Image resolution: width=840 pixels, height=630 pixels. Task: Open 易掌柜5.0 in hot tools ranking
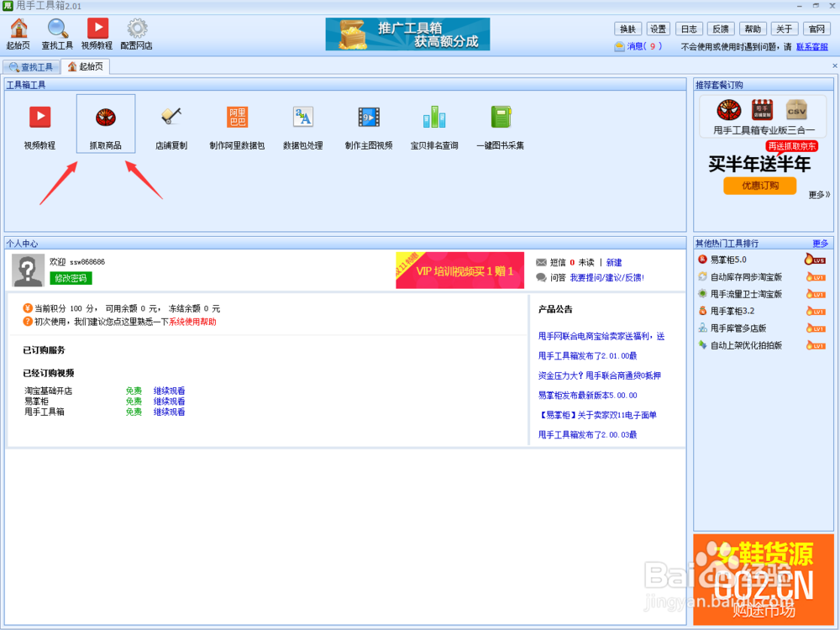coord(728,260)
